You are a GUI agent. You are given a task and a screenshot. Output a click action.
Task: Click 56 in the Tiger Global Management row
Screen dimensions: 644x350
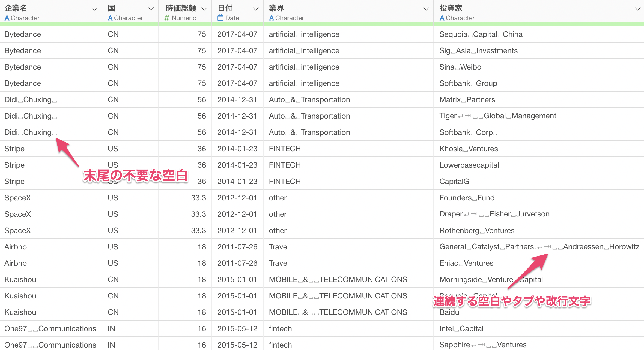pos(202,116)
